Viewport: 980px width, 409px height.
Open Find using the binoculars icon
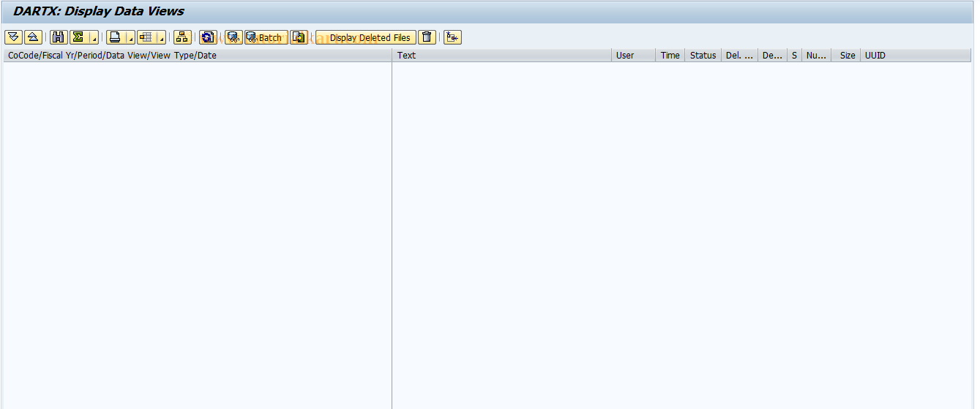[x=59, y=37]
